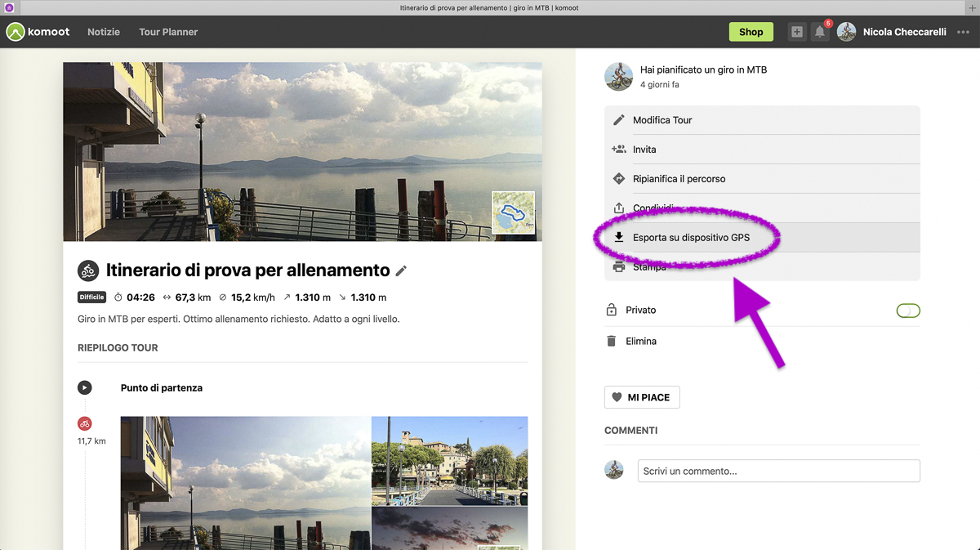Choose Invita from the action list
980x550 pixels.
click(644, 150)
